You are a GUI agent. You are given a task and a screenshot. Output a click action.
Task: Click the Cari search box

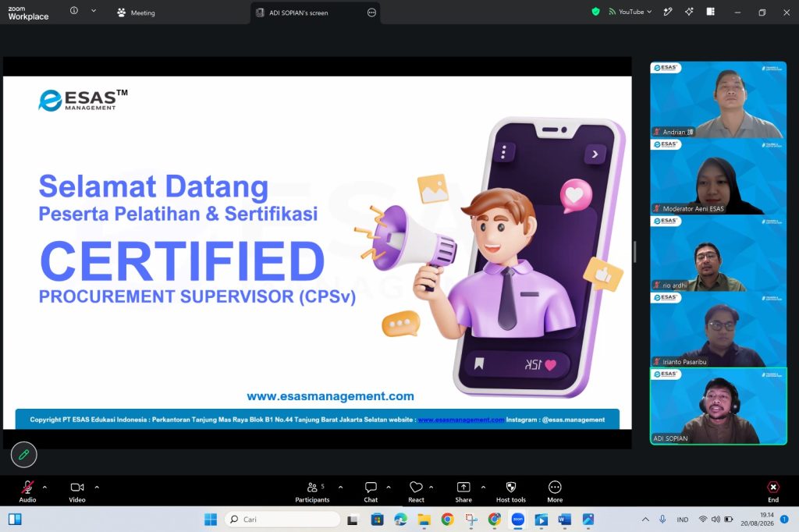click(x=282, y=520)
